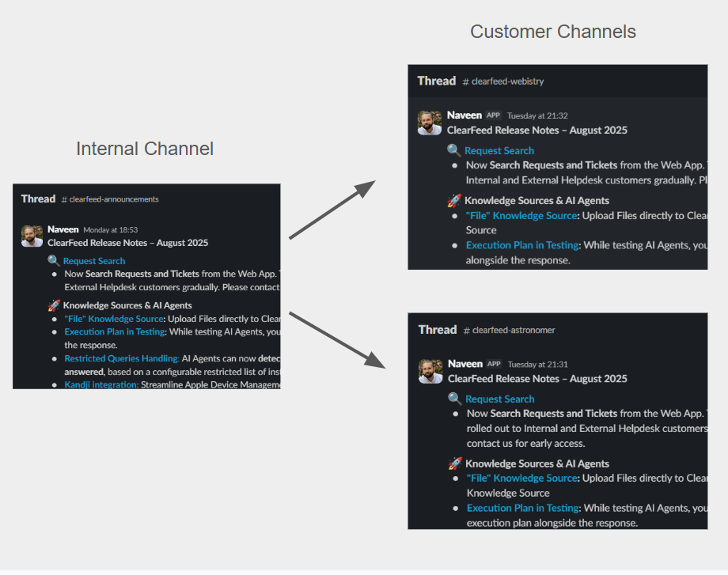Click Naveen's name in clearfeed-webistry thread

pos(464,115)
